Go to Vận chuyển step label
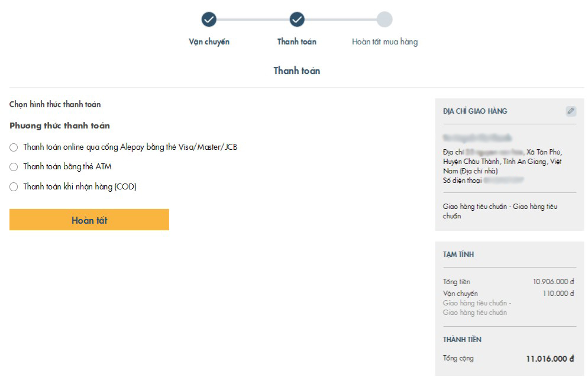 (209, 41)
